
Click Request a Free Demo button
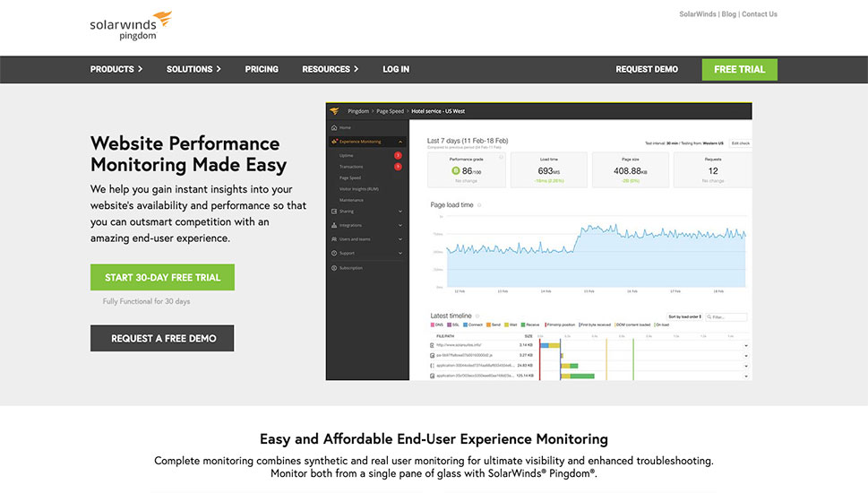(x=162, y=338)
